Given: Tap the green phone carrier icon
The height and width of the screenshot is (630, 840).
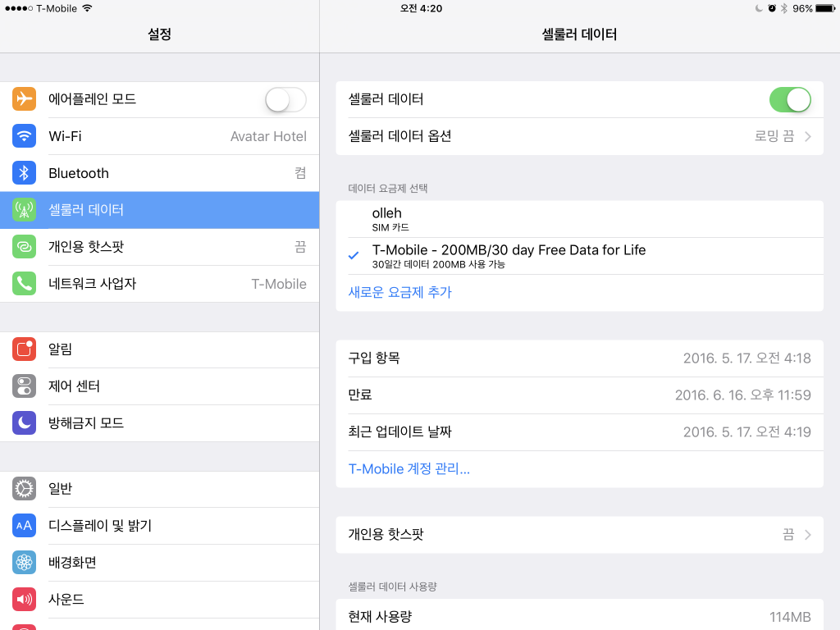Looking at the screenshot, I should [24, 283].
